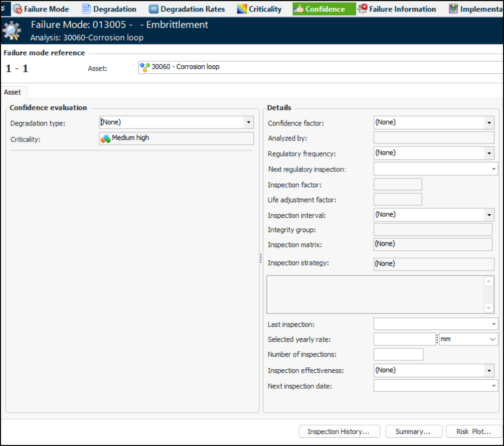The width and height of the screenshot is (504, 446).
Task: Open the Risk Plot button
Action: coord(473,432)
